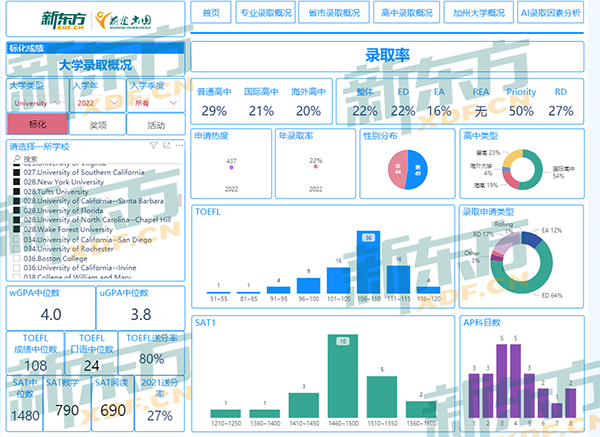Click AP科目数 bar for 7 subjects
600x437 pixels.
[x=557, y=411]
